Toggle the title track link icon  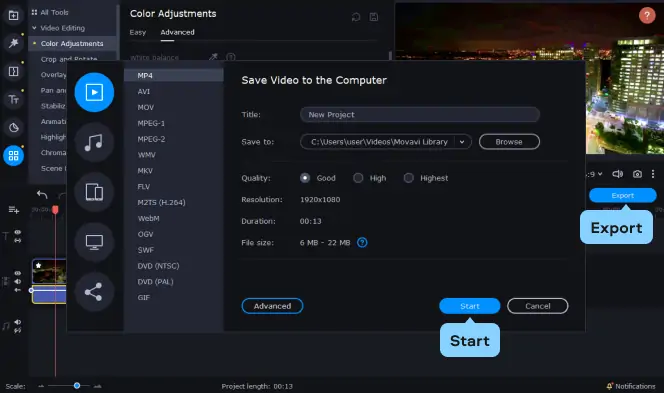(17, 240)
